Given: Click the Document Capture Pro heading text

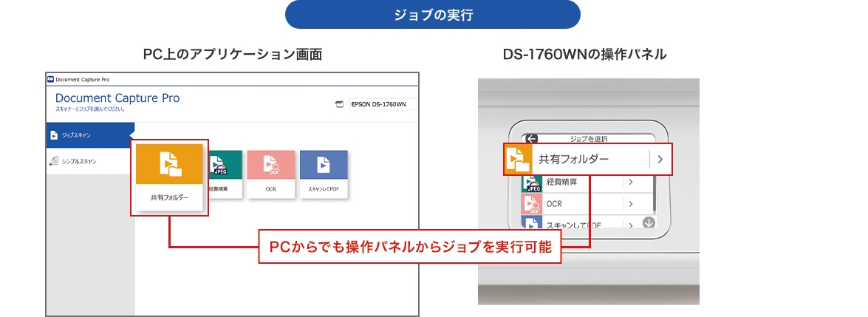Looking at the screenshot, I should pyautogui.click(x=117, y=98).
